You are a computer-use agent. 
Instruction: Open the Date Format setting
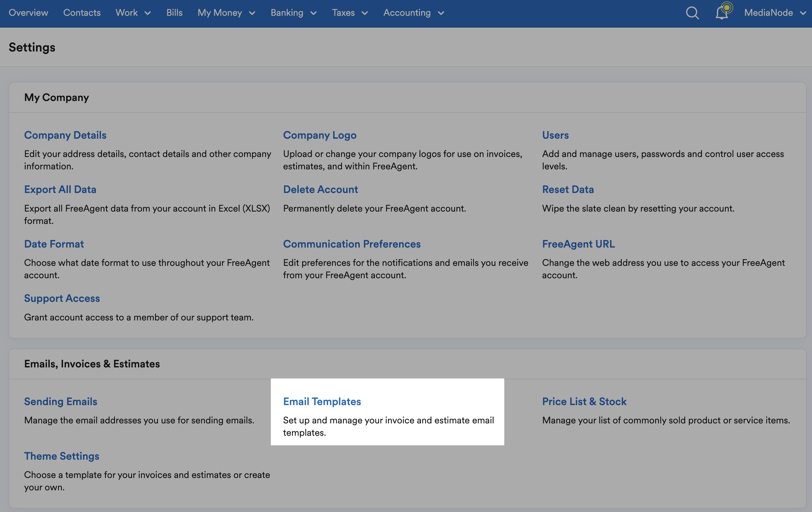[x=54, y=244]
